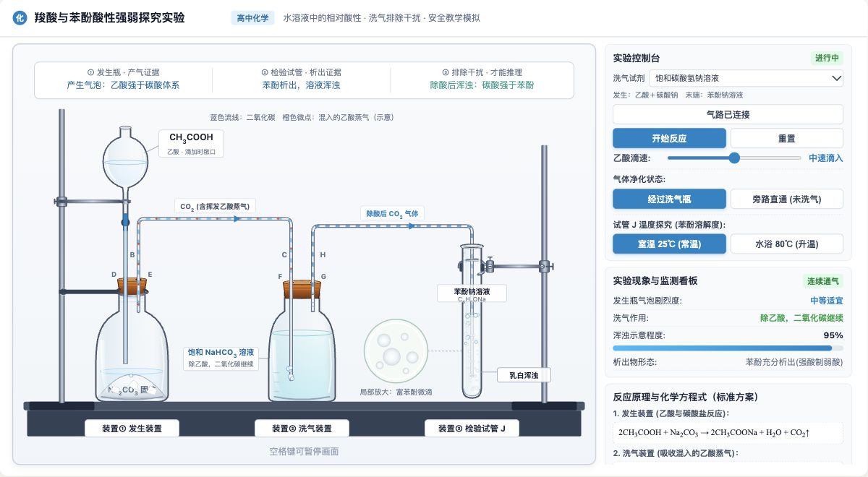Click the CO2 (含挥发乙酸蒸气) tube label
Screen dimensions: 868x477
[215, 206]
